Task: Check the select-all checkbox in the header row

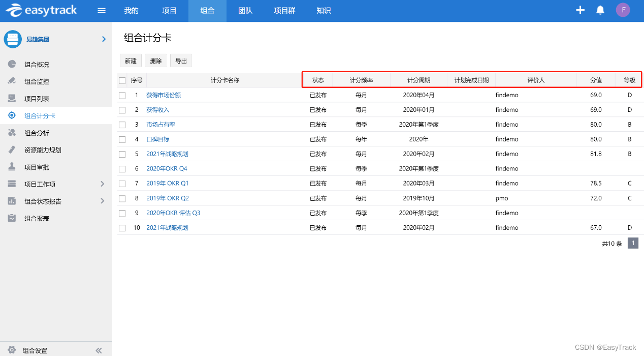Action: [x=122, y=80]
